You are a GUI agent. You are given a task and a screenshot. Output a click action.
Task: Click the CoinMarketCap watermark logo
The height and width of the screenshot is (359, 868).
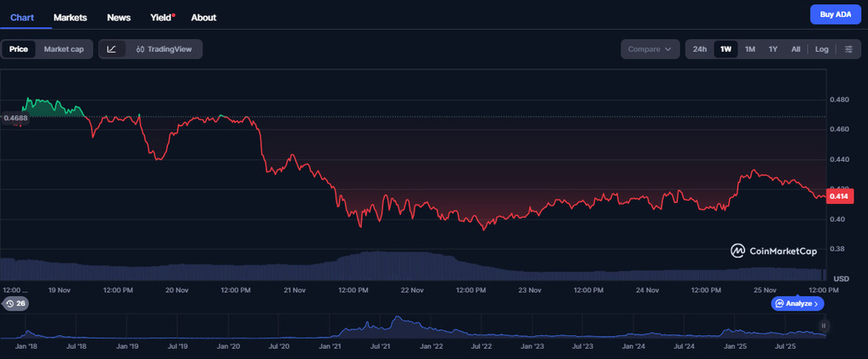776,251
